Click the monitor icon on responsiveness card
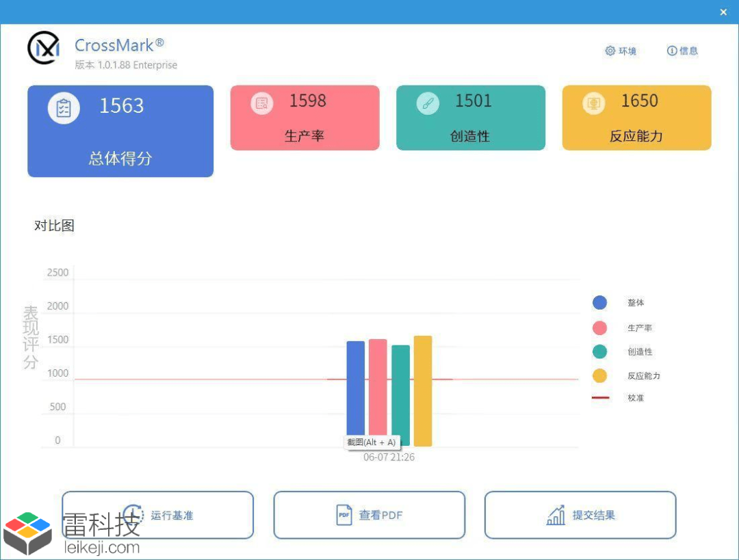 tap(594, 103)
